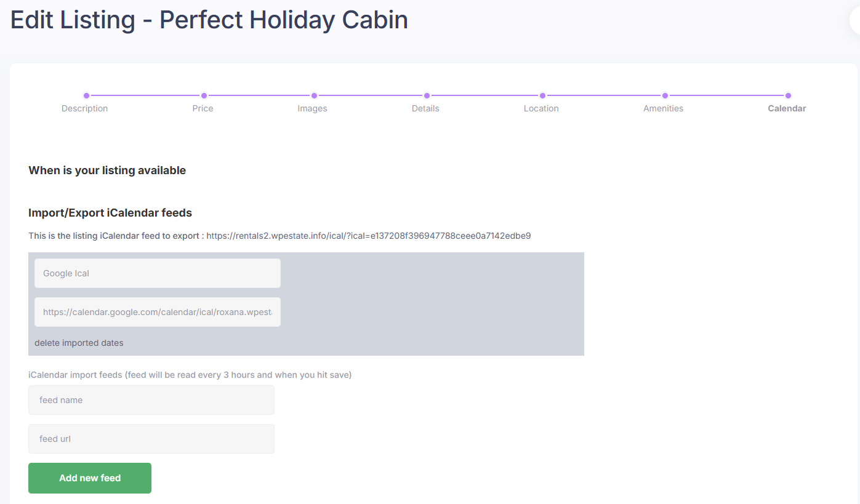
Task: Open the Description step label
Action: click(84, 108)
